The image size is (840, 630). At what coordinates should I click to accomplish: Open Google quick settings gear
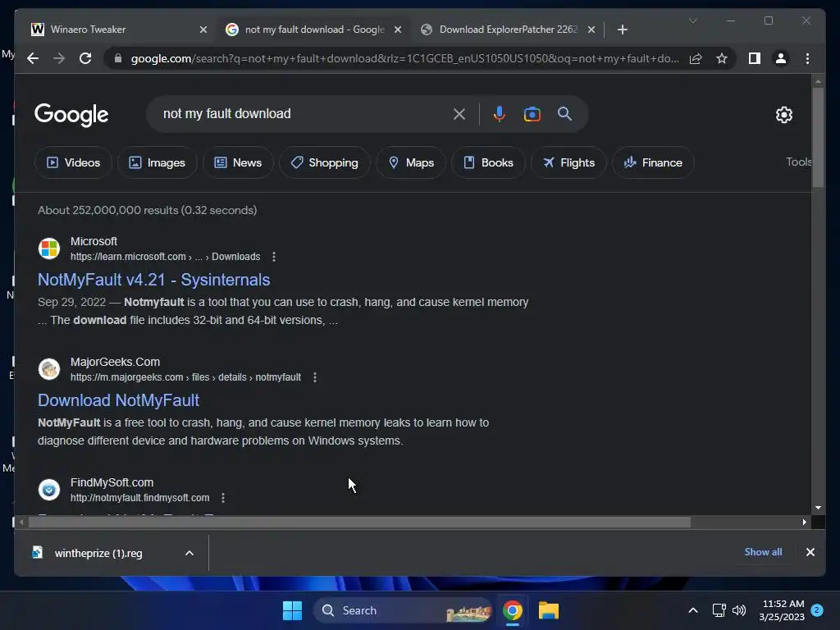tap(783, 115)
